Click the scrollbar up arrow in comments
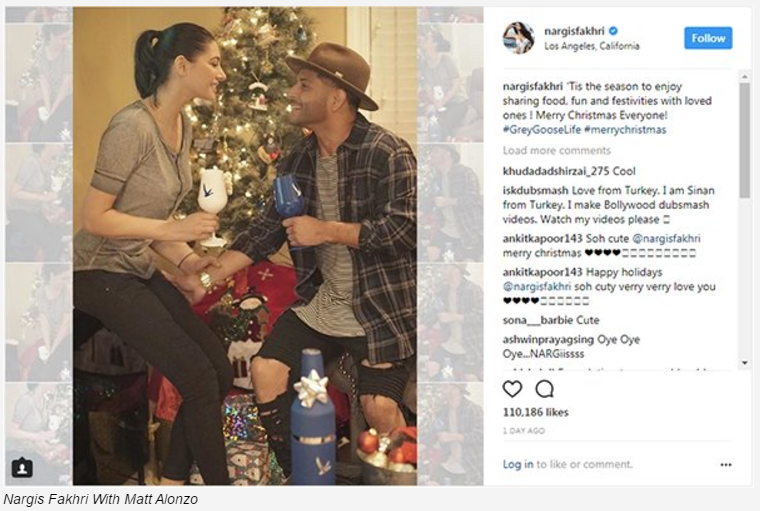760x511 pixels. pos(744,77)
